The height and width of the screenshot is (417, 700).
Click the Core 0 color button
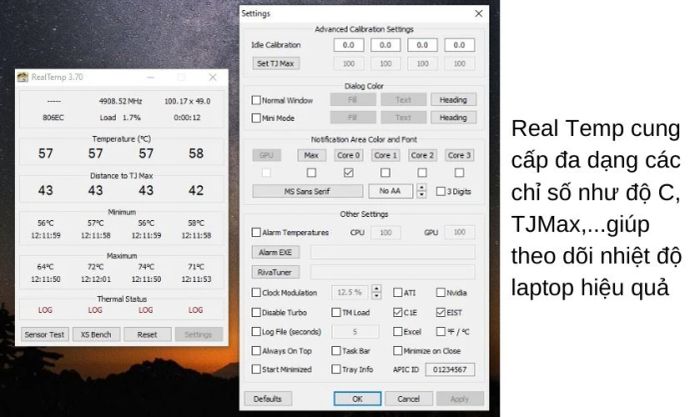pyautogui.click(x=348, y=155)
